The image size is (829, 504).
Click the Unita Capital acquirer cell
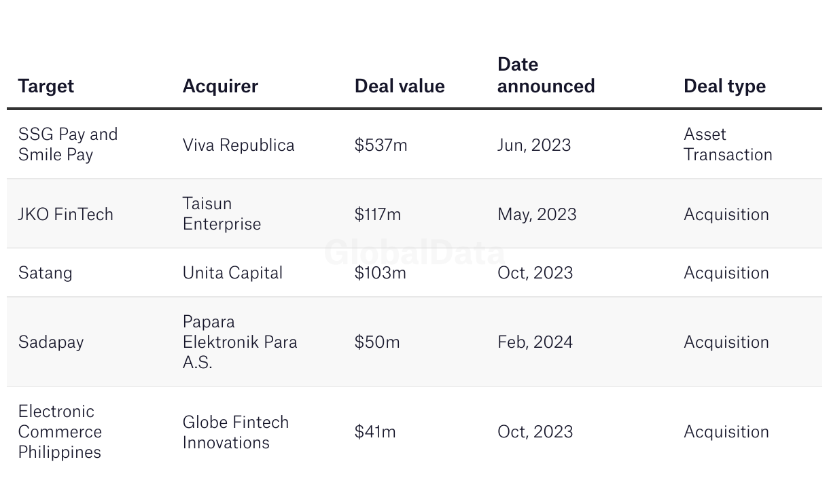pos(232,272)
